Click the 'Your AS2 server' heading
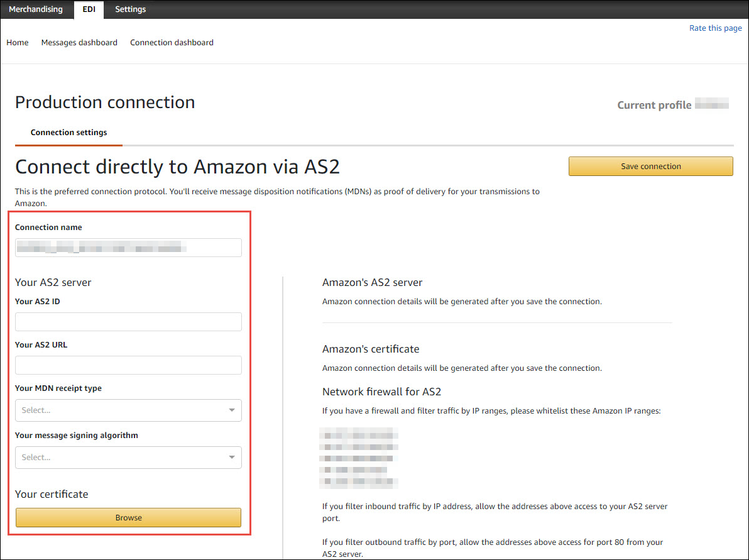 (x=53, y=282)
